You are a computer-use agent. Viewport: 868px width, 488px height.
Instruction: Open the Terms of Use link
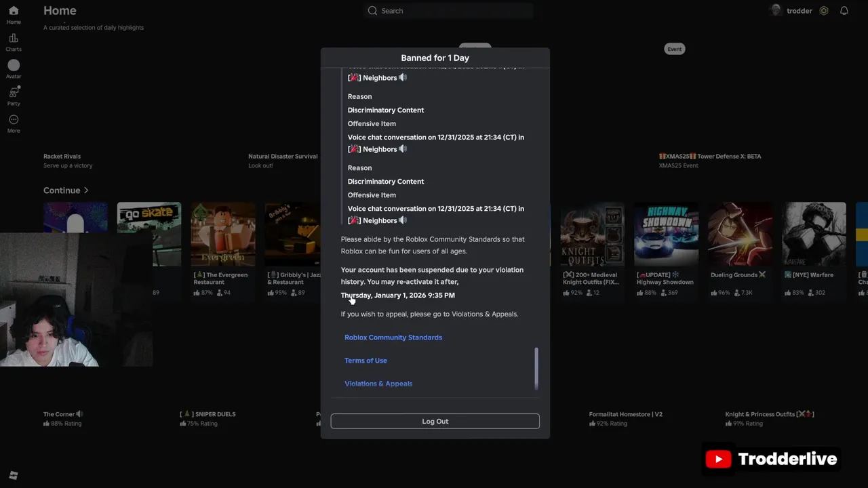pos(366,361)
